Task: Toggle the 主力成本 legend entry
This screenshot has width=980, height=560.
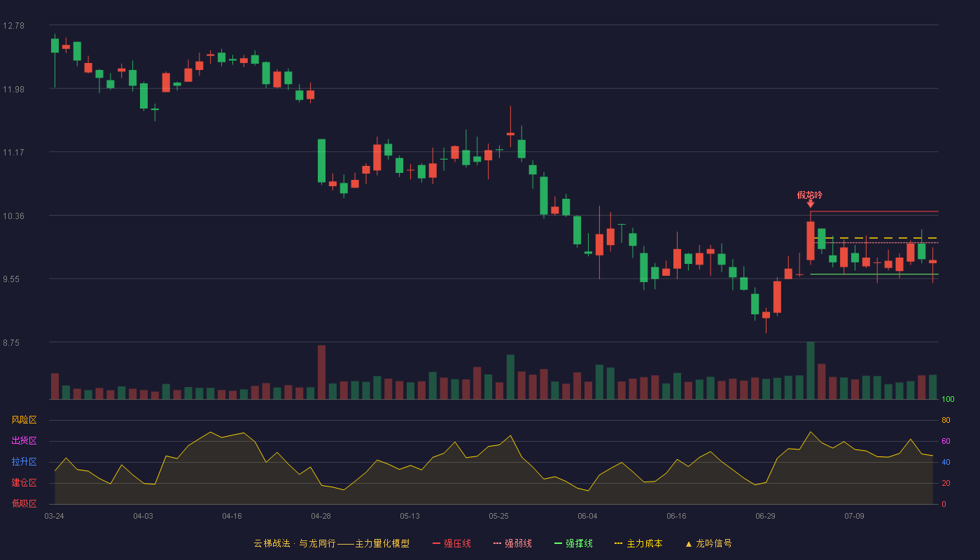Action: click(x=638, y=543)
